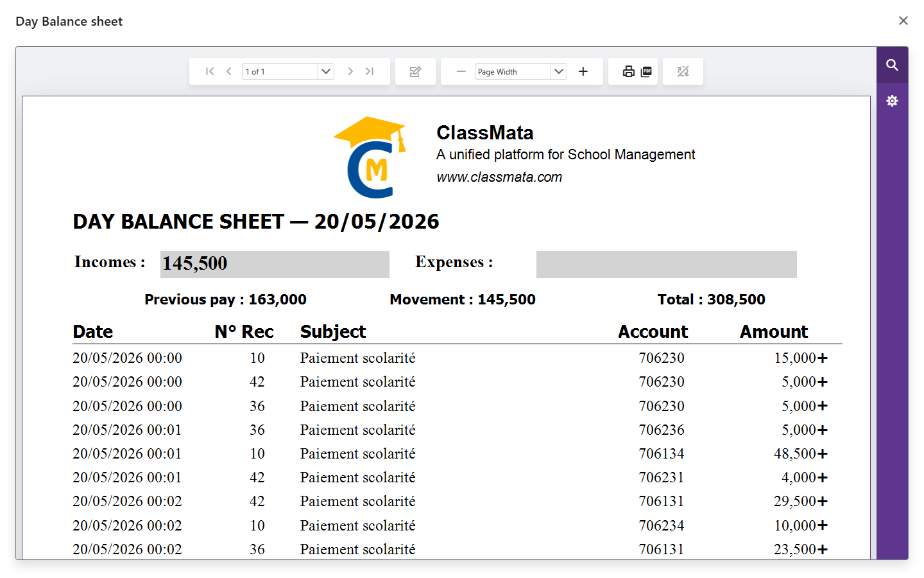
Task: Click www.classmata.com website text
Action: click(499, 177)
